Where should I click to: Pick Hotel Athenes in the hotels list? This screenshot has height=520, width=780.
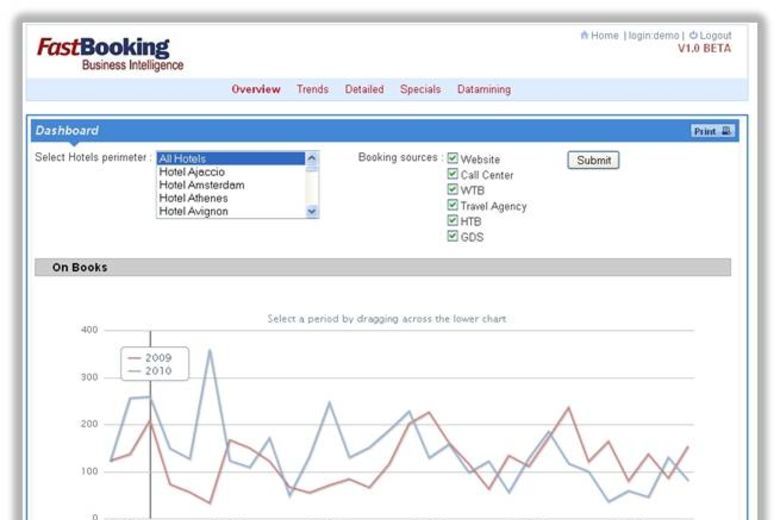[x=231, y=198]
